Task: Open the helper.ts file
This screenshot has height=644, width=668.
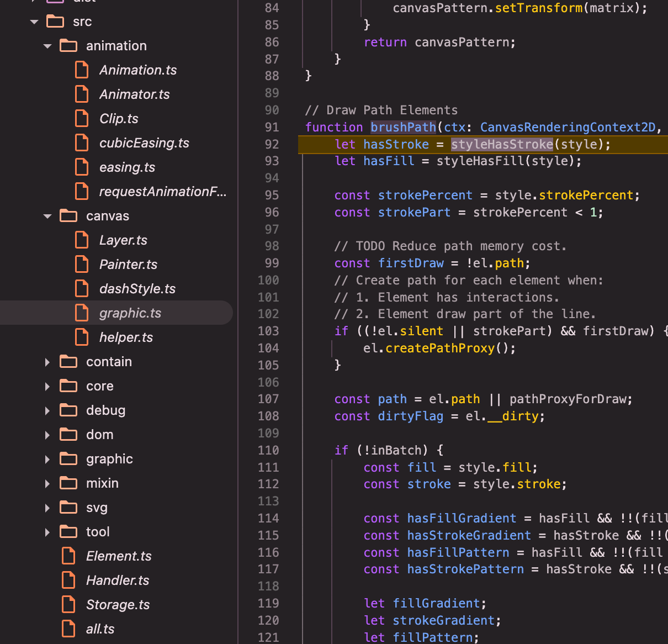Action: click(126, 337)
